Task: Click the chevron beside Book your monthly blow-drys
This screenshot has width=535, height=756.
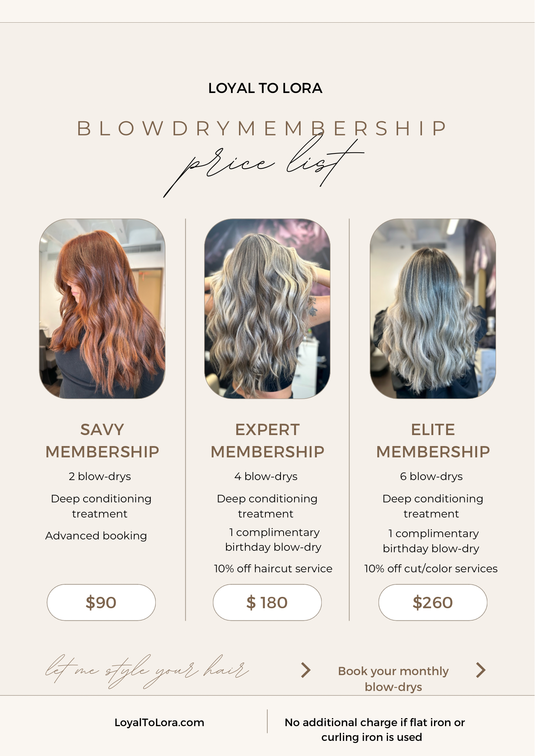Action: 481,670
